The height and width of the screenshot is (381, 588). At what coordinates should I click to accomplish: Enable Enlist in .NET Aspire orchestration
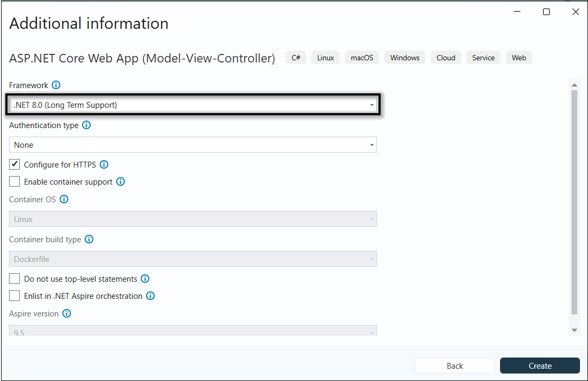click(x=14, y=295)
